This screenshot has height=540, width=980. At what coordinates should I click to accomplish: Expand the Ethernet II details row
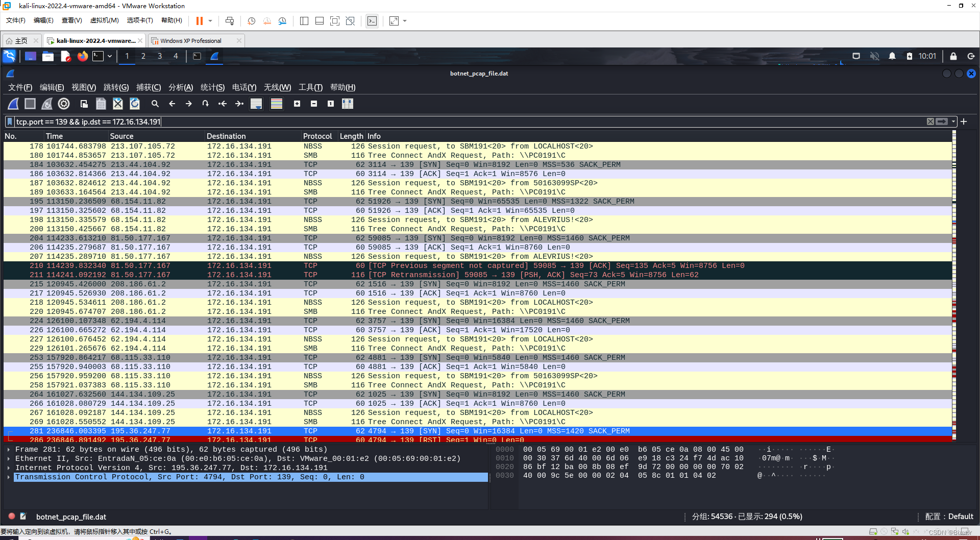[x=9, y=459]
